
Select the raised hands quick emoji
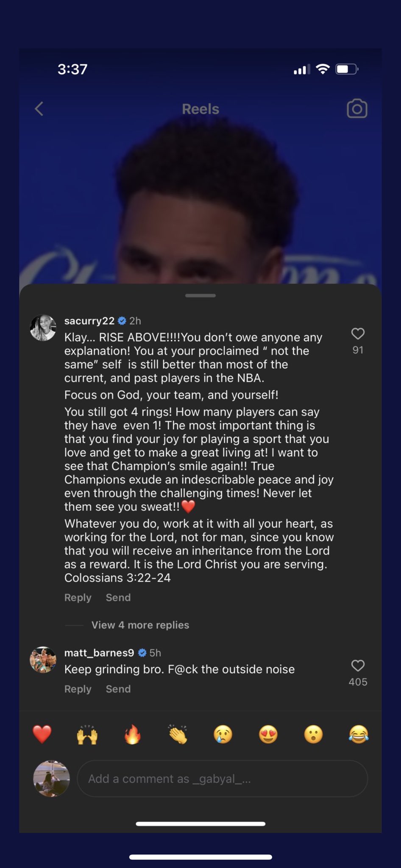pyautogui.click(x=87, y=734)
